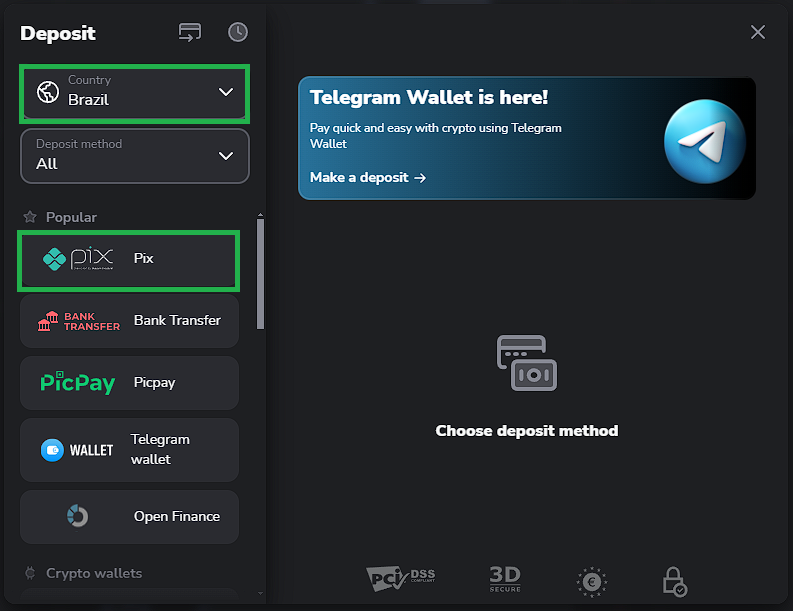This screenshot has height=611, width=793.
Task: Close the Deposit dialog
Action: (758, 32)
